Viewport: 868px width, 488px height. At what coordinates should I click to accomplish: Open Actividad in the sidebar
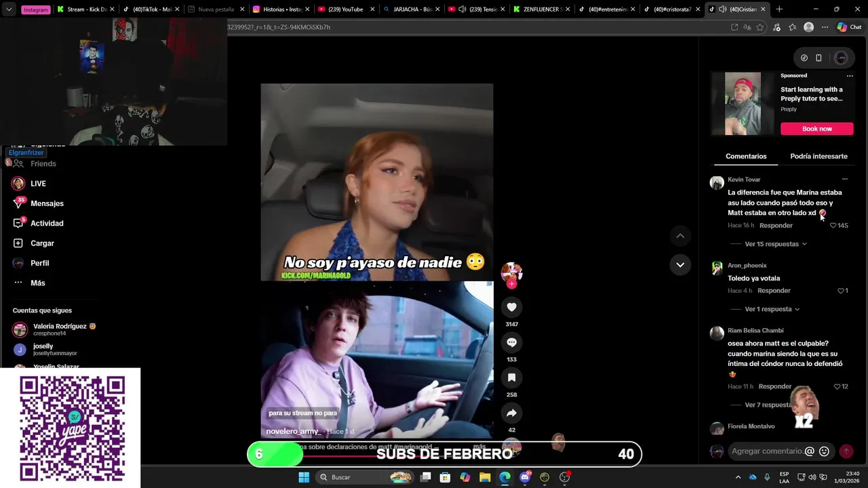click(x=47, y=223)
